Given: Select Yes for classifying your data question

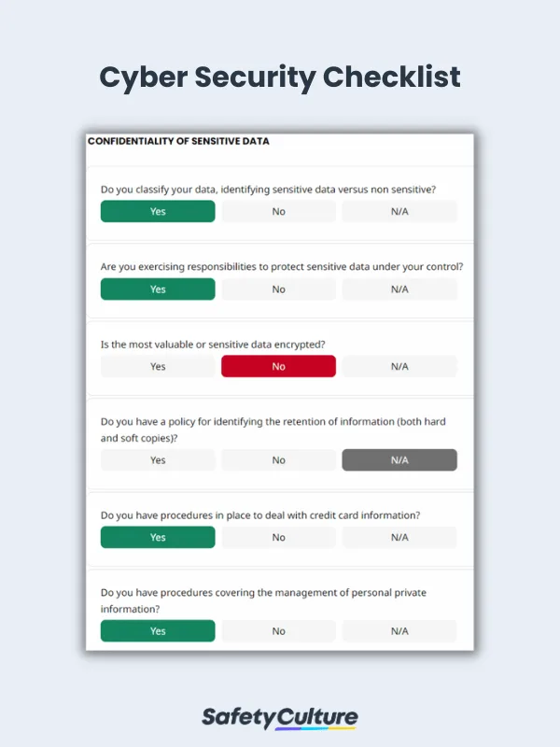Looking at the screenshot, I should click(157, 211).
